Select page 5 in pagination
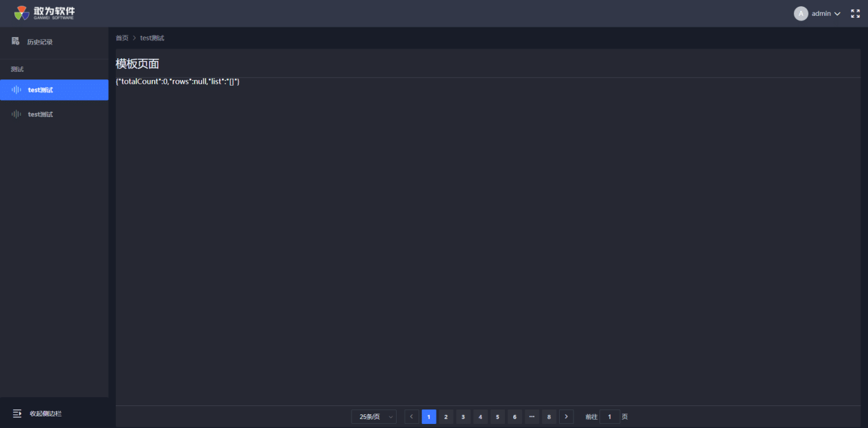The height and width of the screenshot is (428, 868). point(497,416)
